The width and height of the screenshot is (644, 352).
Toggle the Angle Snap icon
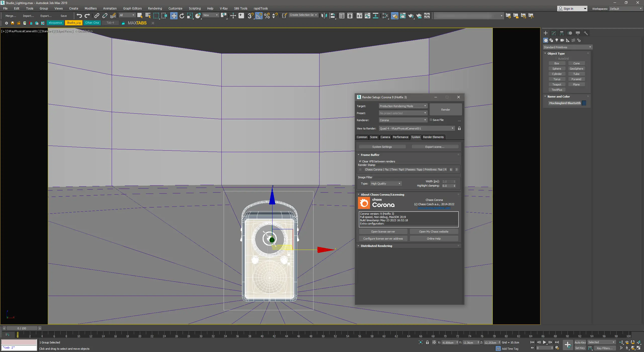click(259, 16)
